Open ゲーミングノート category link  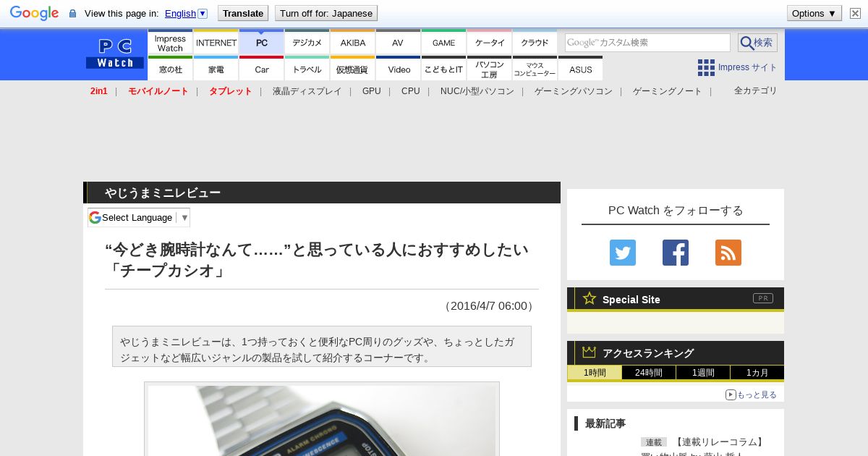[668, 91]
